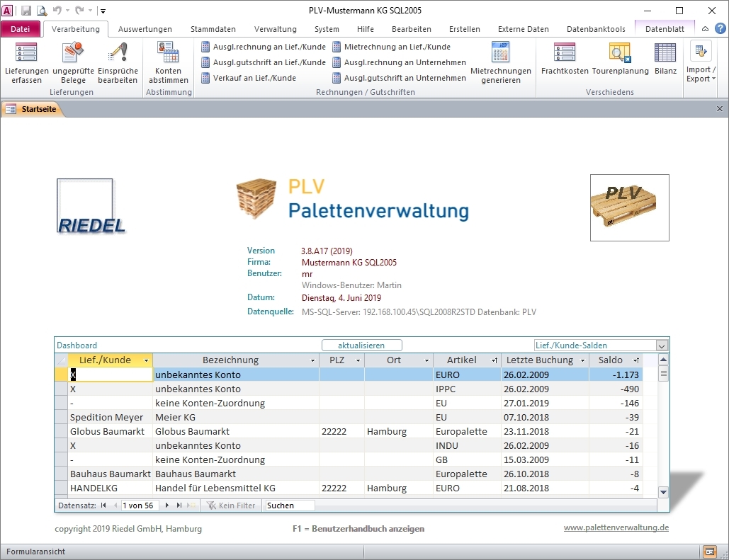729x560 pixels.
Task: Click the Save icon in quick access toolbar
Action: tap(26, 10)
